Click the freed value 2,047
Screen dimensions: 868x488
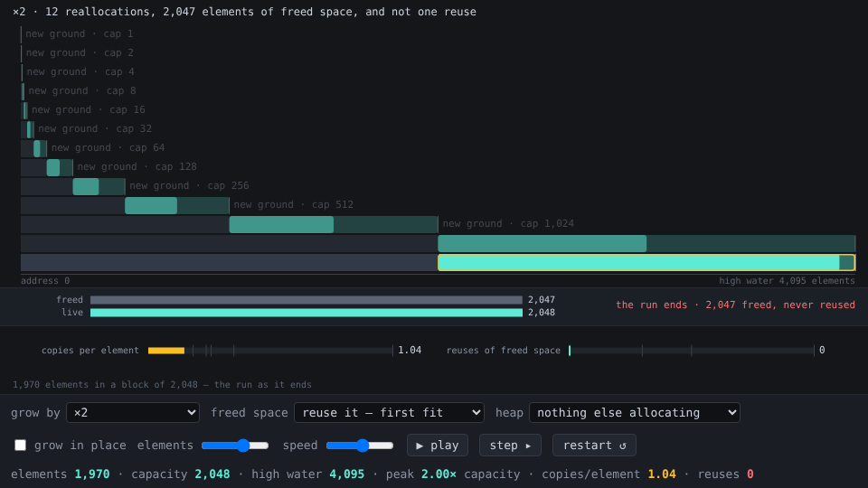tap(542, 300)
